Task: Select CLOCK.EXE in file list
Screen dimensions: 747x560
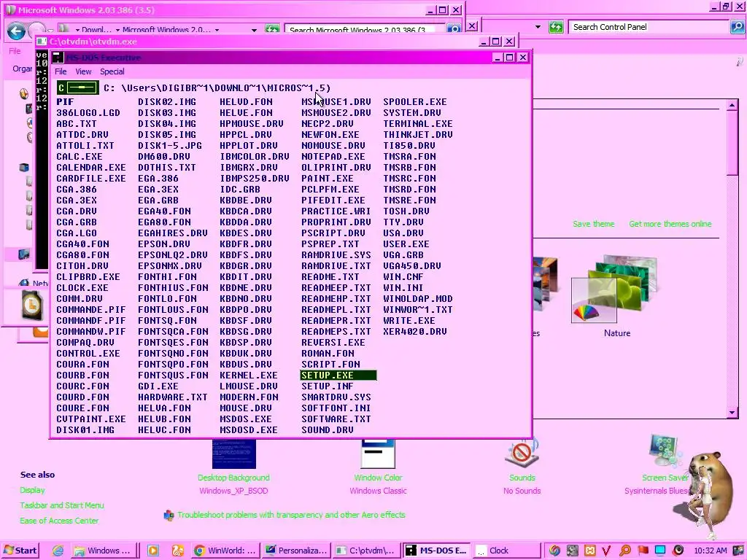Action: pyautogui.click(x=82, y=287)
